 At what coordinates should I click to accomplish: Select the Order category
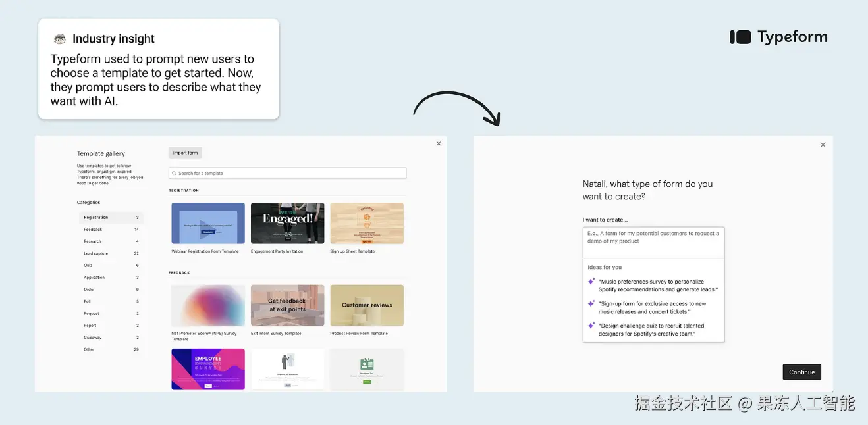111,289
